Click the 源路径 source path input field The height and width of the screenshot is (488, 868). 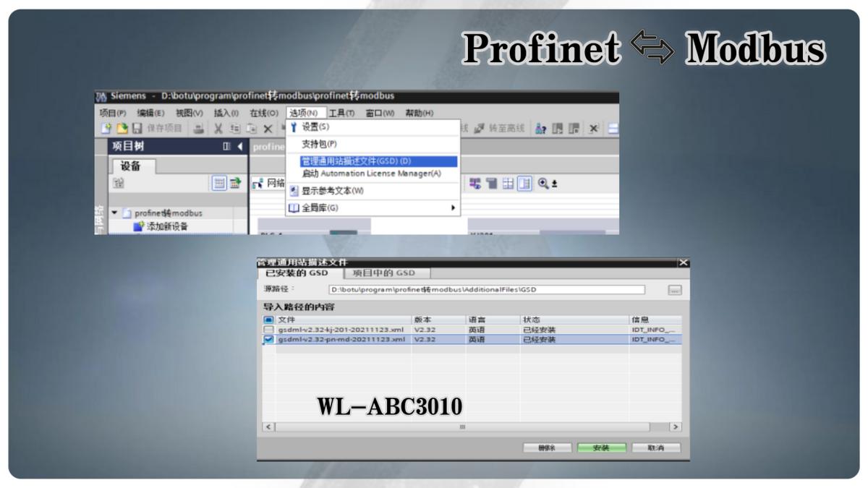coord(486,290)
